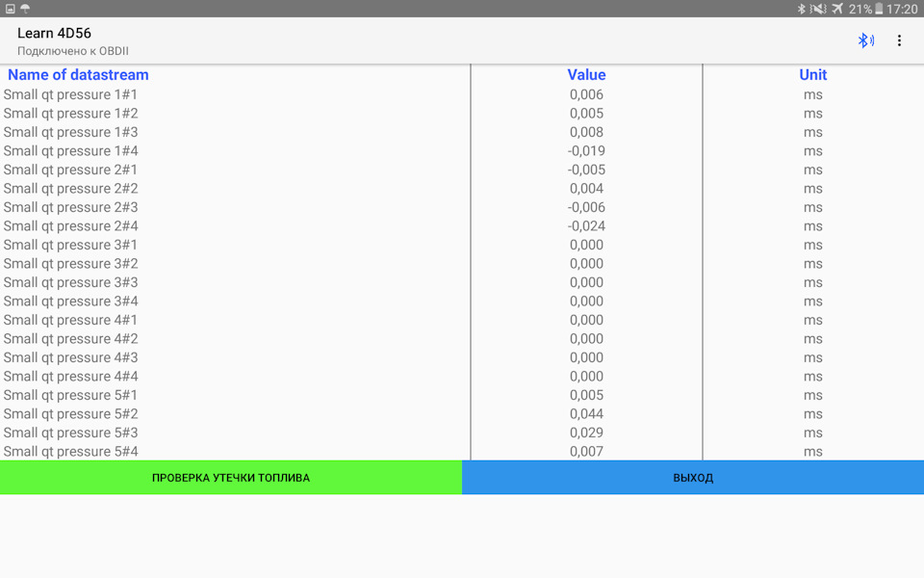
Task: Click the value -0,019 in Value column
Action: 586,151
